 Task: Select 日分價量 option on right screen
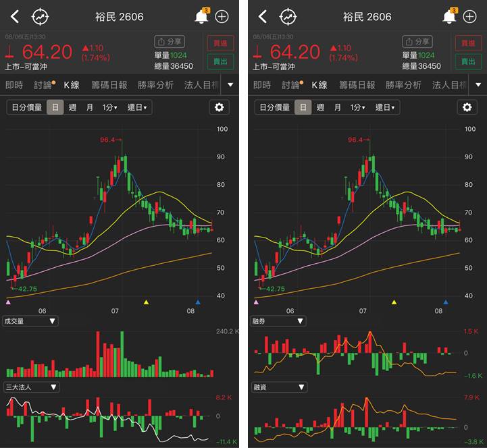click(x=274, y=107)
